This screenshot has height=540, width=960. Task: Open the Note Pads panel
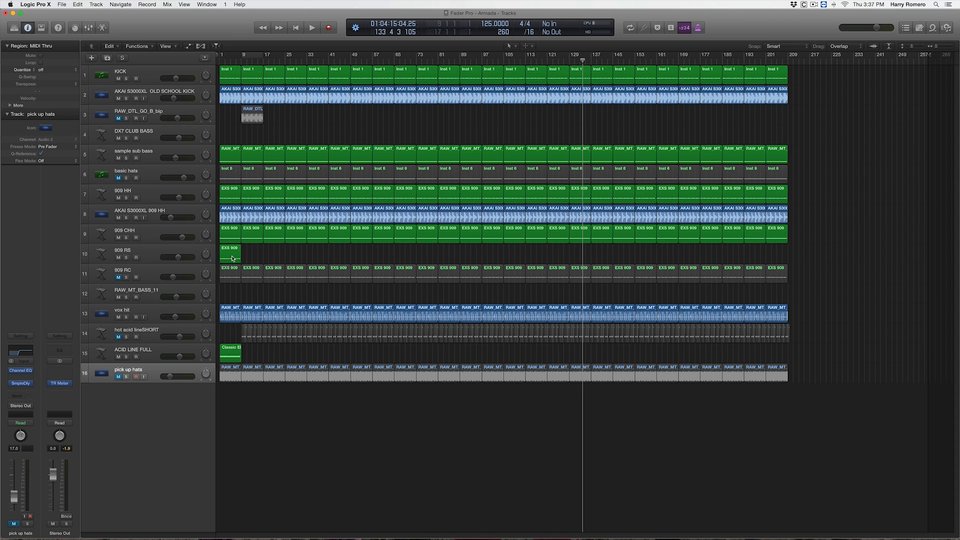click(x=919, y=28)
